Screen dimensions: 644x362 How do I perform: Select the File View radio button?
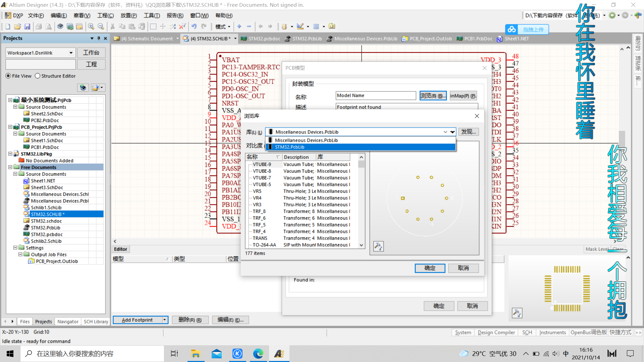point(8,76)
